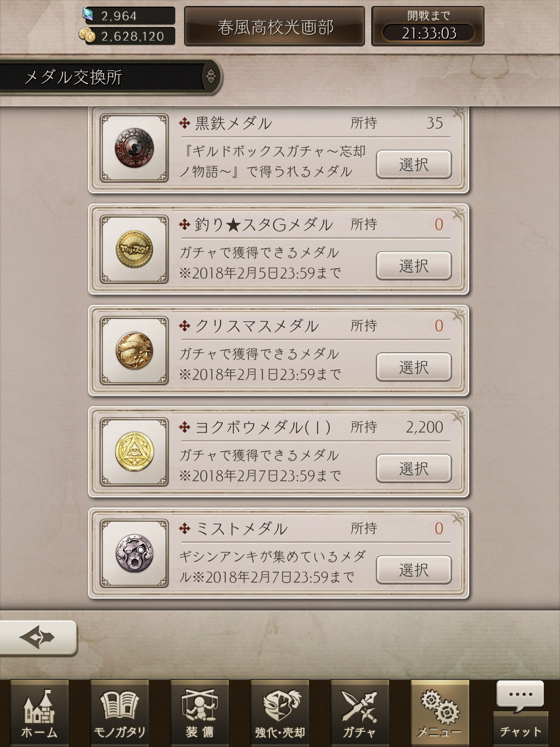The width and height of the screenshot is (560, 747).
Task: Tap the ヨクボウメダル(I) eye coin icon
Action: pos(134,452)
